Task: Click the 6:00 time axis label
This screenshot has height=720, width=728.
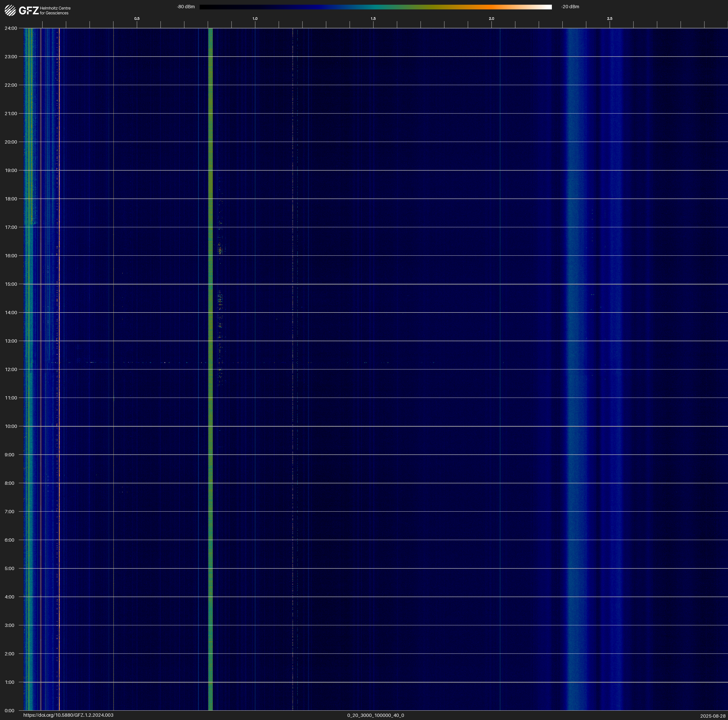Action: (9, 540)
